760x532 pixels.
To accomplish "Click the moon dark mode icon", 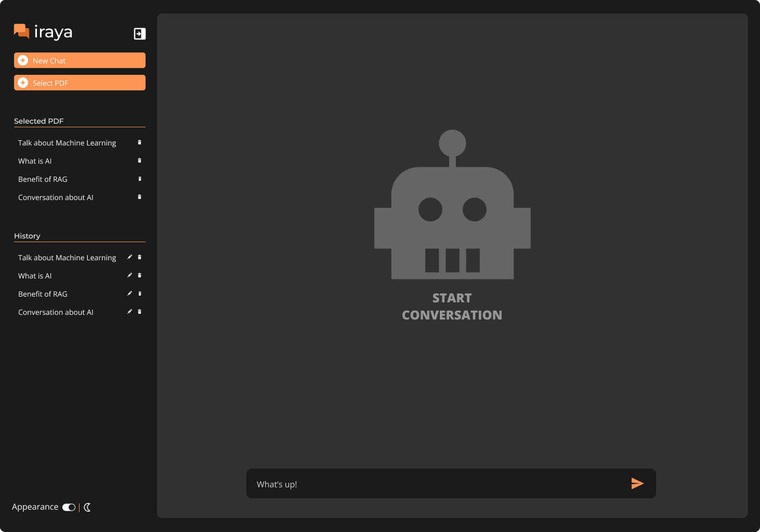I will tap(87, 507).
